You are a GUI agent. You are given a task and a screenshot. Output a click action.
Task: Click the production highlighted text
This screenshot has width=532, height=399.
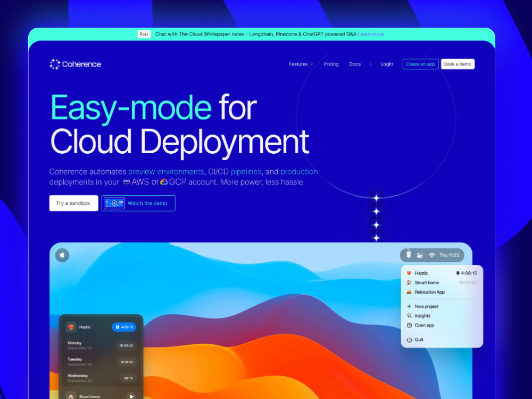pos(299,172)
